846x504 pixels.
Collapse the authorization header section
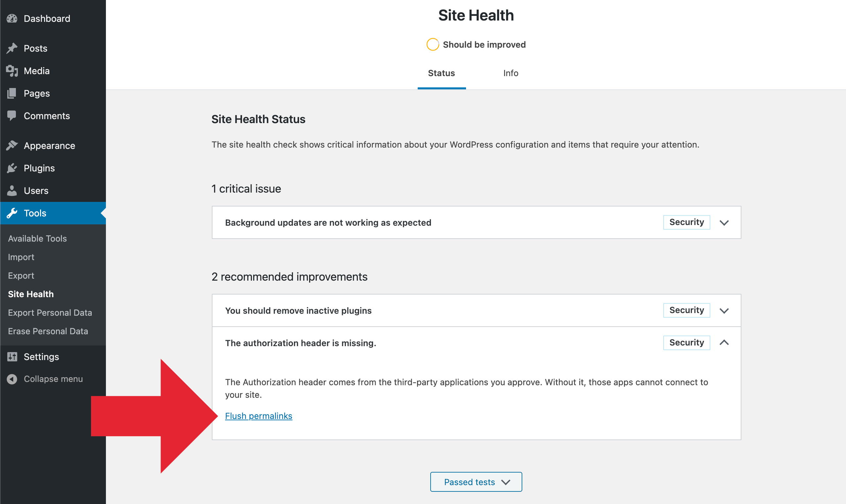click(x=724, y=343)
